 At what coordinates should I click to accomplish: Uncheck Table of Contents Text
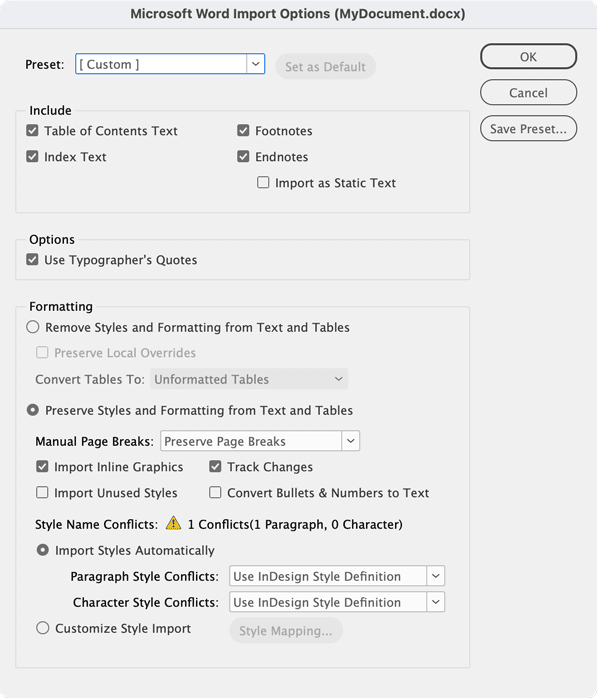click(32, 130)
